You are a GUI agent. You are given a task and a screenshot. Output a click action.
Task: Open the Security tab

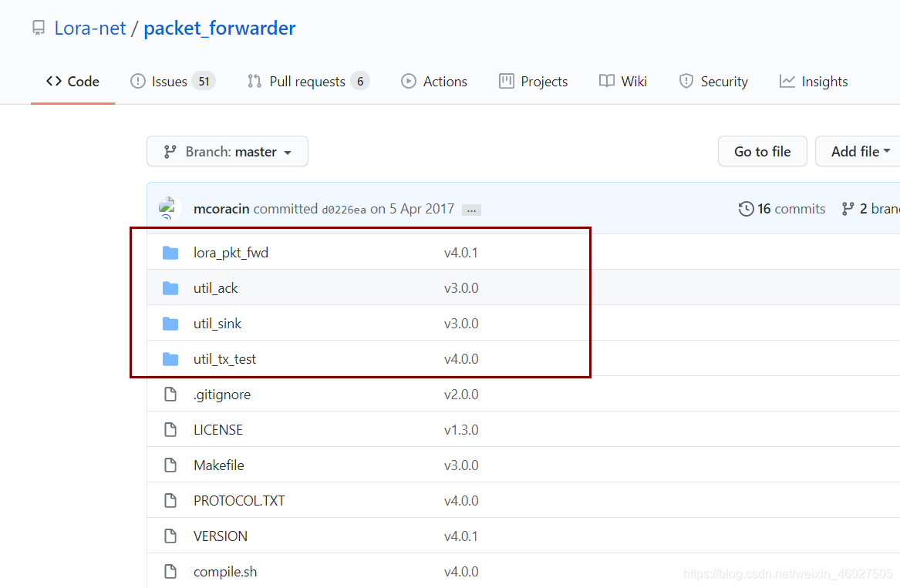click(x=713, y=82)
